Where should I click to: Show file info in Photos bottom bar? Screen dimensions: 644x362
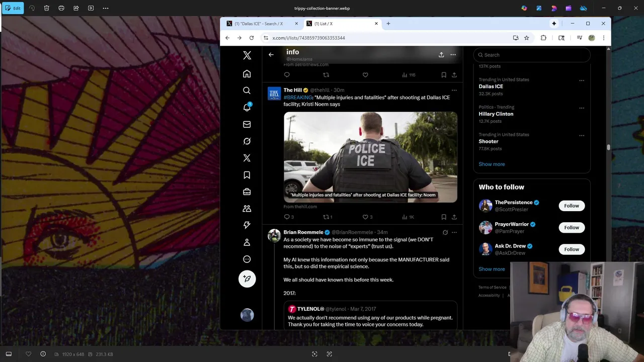(43, 354)
